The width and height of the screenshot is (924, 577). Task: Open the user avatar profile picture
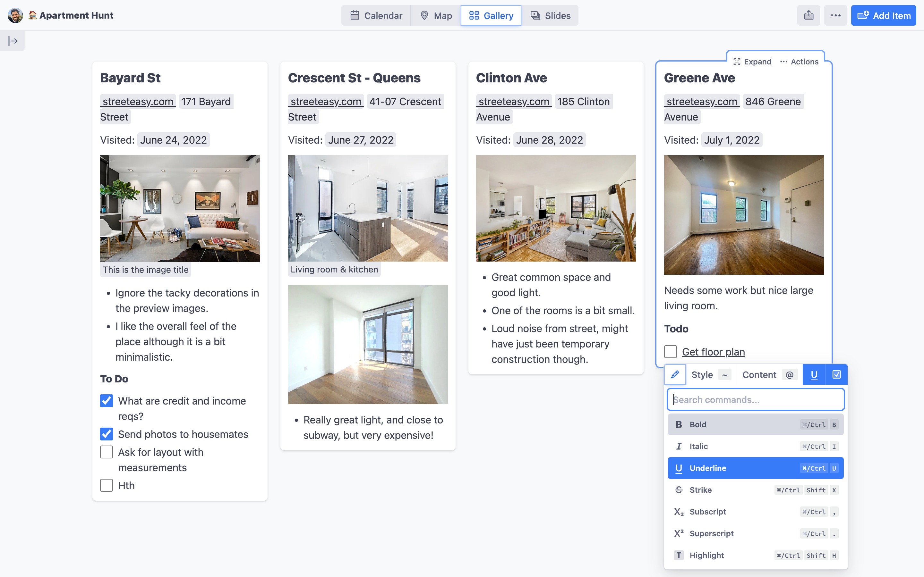15,15
